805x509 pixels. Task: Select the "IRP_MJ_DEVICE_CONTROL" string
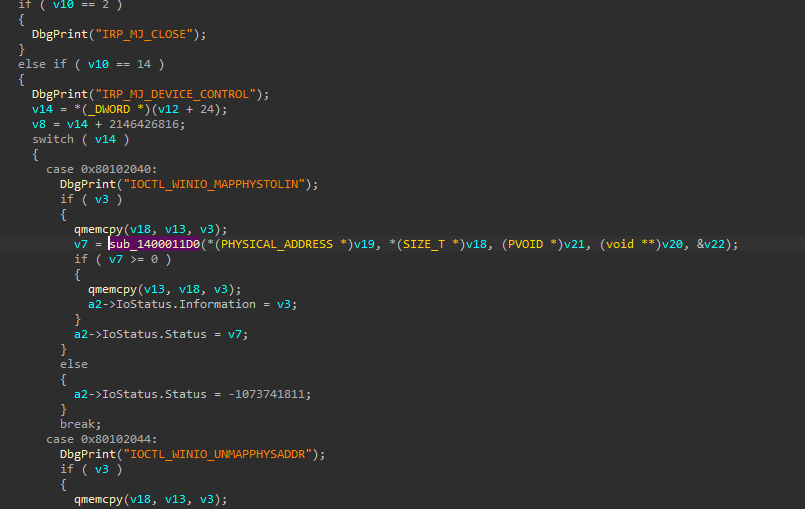[x=176, y=94]
